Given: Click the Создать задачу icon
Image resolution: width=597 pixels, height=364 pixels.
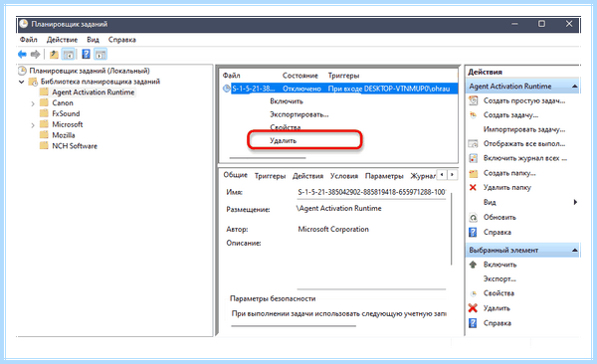Looking at the screenshot, I should click(473, 115).
